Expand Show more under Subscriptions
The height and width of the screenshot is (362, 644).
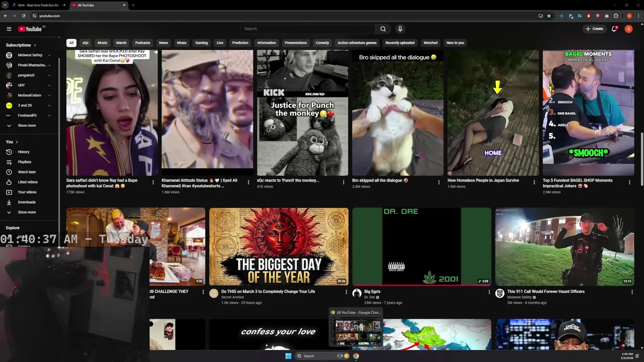(27, 126)
